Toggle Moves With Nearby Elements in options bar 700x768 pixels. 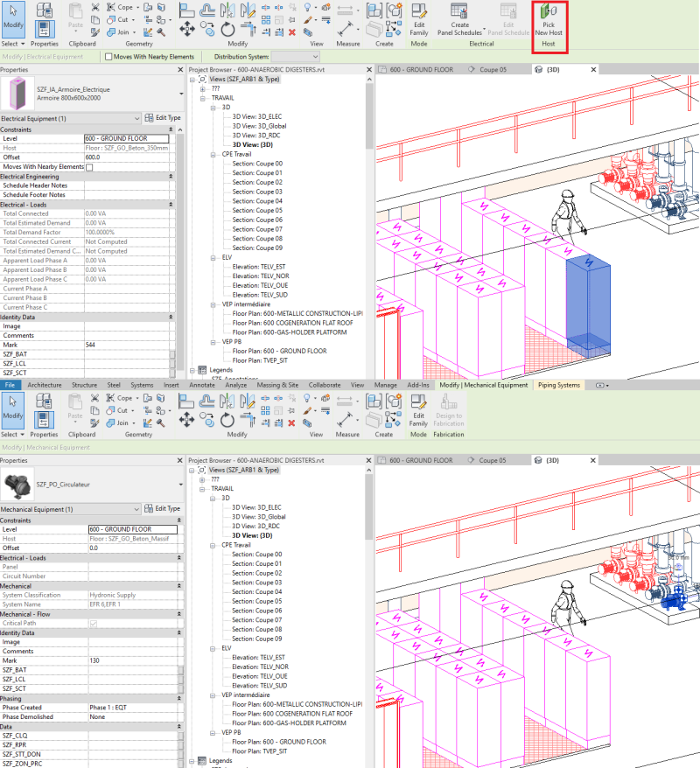click(x=108, y=57)
